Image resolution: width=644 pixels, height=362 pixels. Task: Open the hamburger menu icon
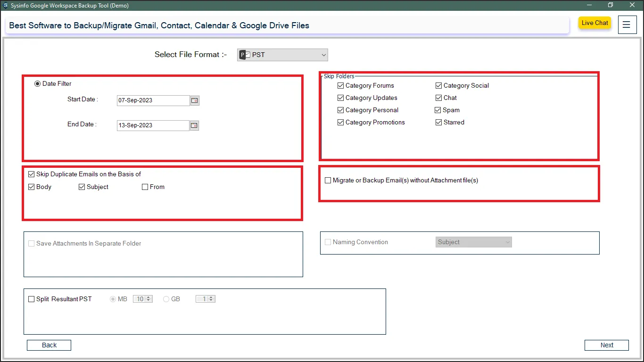(x=626, y=25)
